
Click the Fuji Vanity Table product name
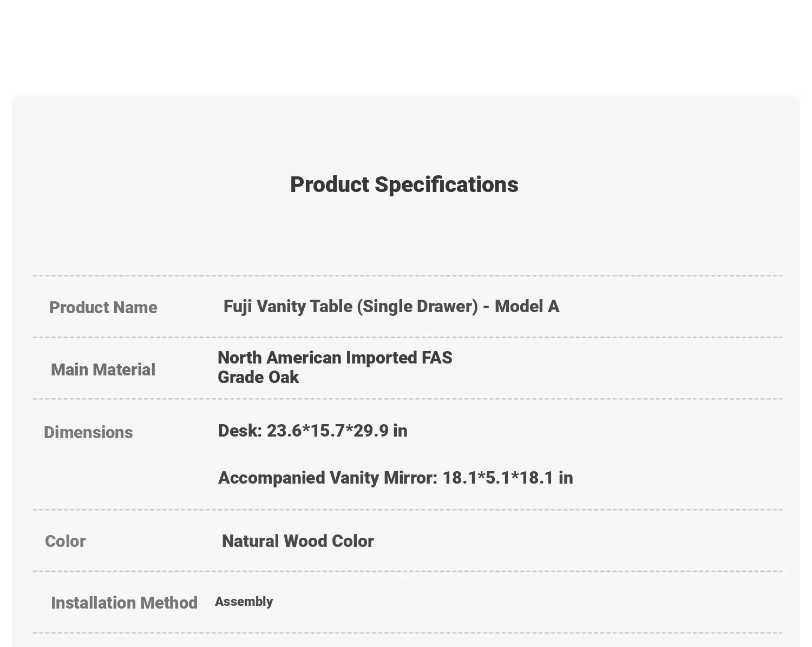tap(391, 306)
